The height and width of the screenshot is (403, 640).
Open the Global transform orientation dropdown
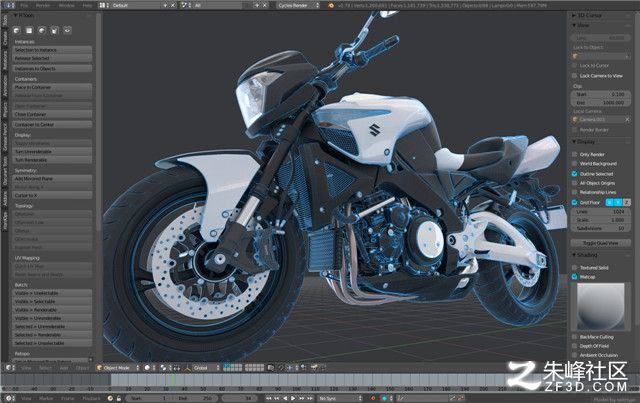pyautogui.click(x=206, y=368)
